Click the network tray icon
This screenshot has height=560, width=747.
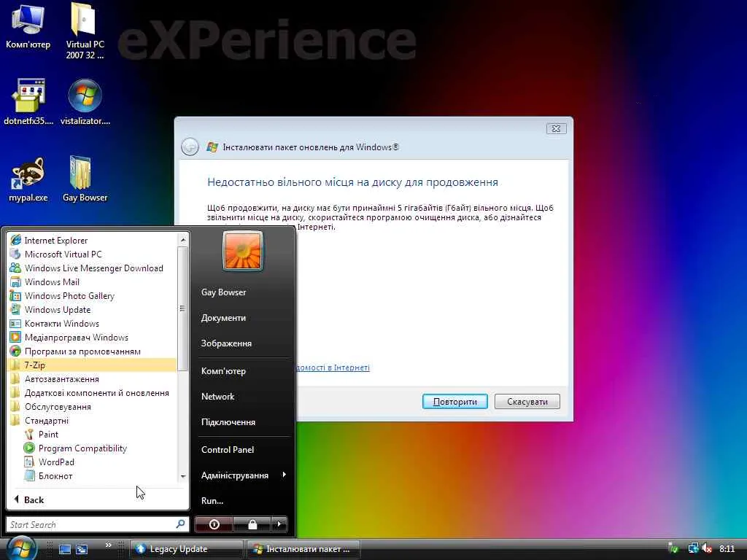(693, 548)
